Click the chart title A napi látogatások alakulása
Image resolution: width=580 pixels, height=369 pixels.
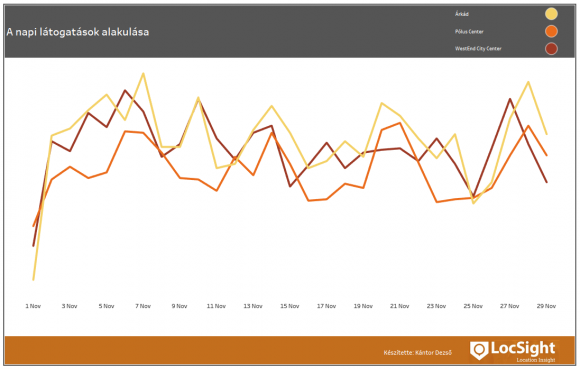(78, 32)
